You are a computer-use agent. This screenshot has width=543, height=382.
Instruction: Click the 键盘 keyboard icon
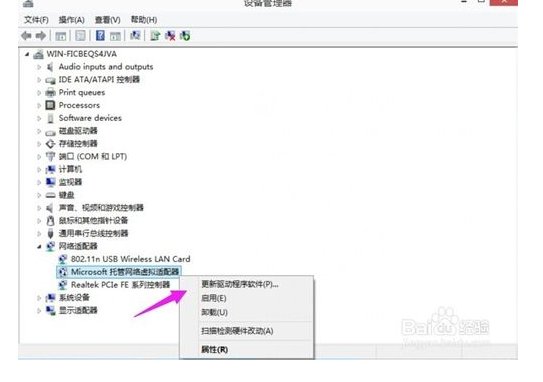51,195
